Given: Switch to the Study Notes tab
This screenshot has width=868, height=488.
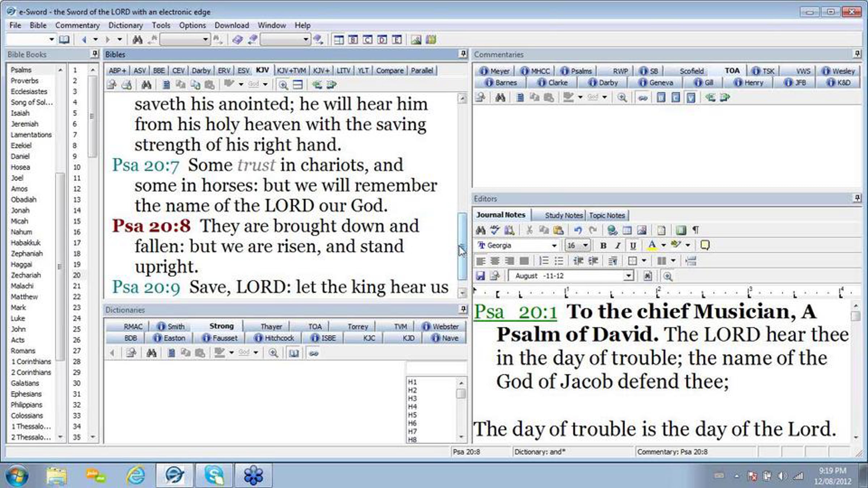Looking at the screenshot, I should [x=563, y=215].
